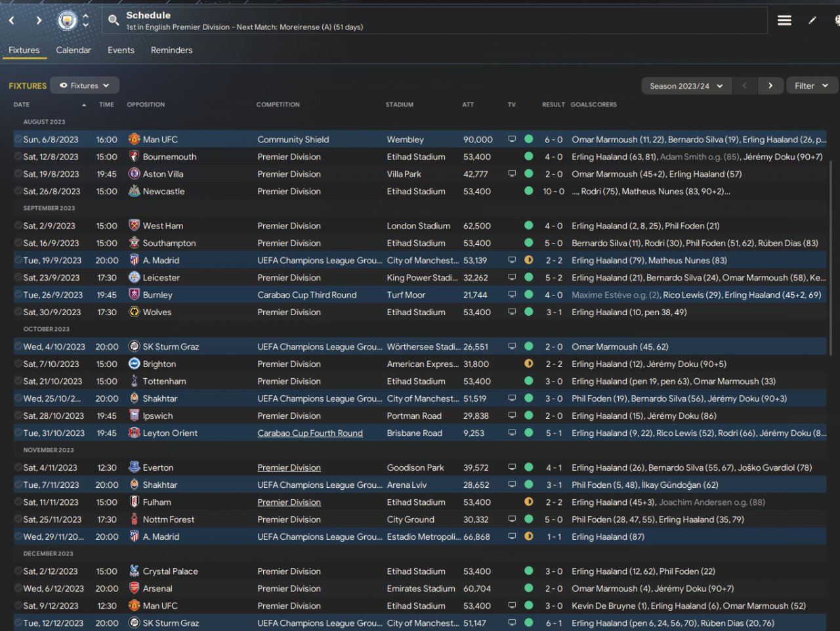The height and width of the screenshot is (631, 840).
Task: Click the Nottm Forest club badge
Action: click(134, 519)
